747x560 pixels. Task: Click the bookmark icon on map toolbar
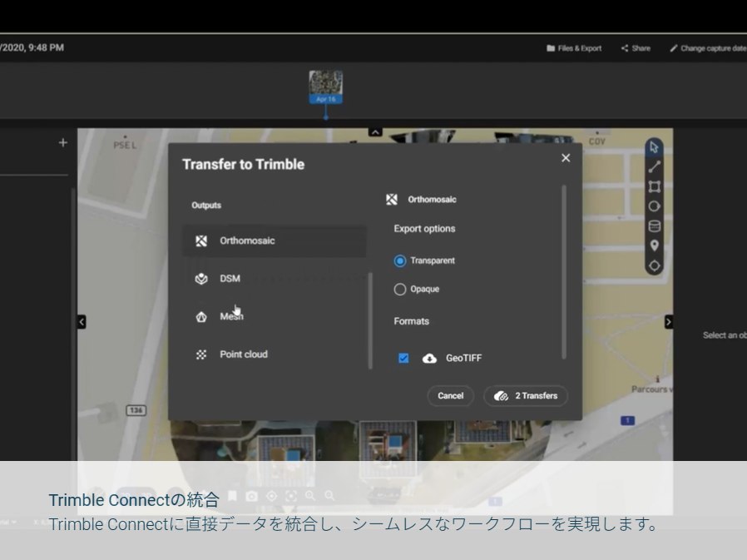[232, 496]
